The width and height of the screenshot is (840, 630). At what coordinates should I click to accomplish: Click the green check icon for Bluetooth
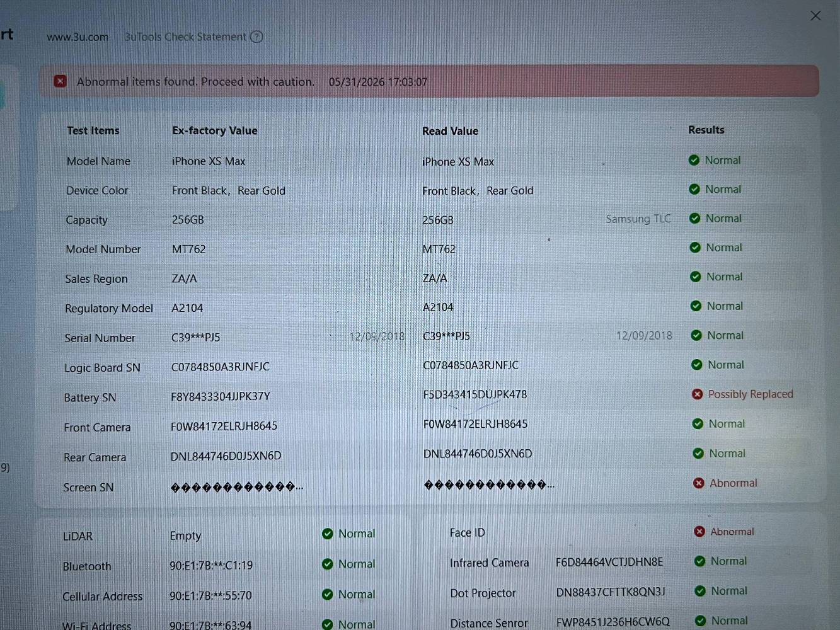327,564
